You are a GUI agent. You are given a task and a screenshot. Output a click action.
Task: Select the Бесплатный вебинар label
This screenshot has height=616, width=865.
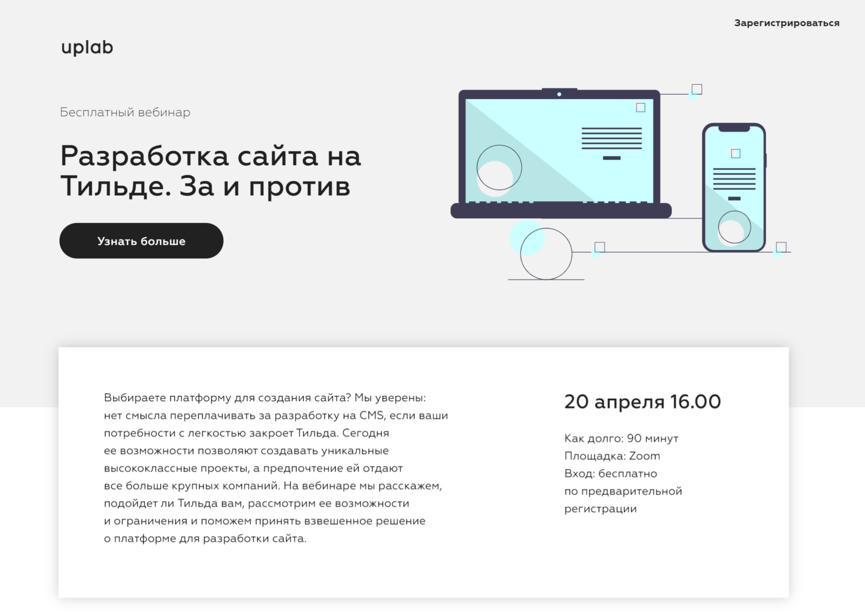pyautogui.click(x=125, y=112)
